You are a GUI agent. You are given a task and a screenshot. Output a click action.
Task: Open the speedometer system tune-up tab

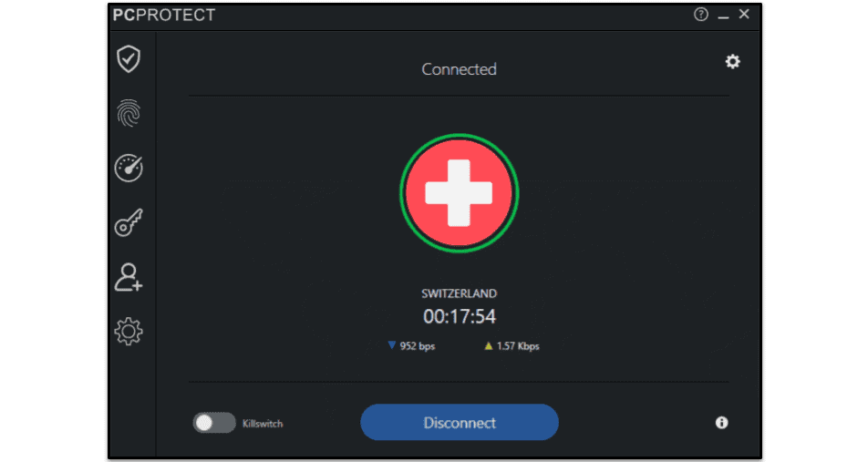129,168
